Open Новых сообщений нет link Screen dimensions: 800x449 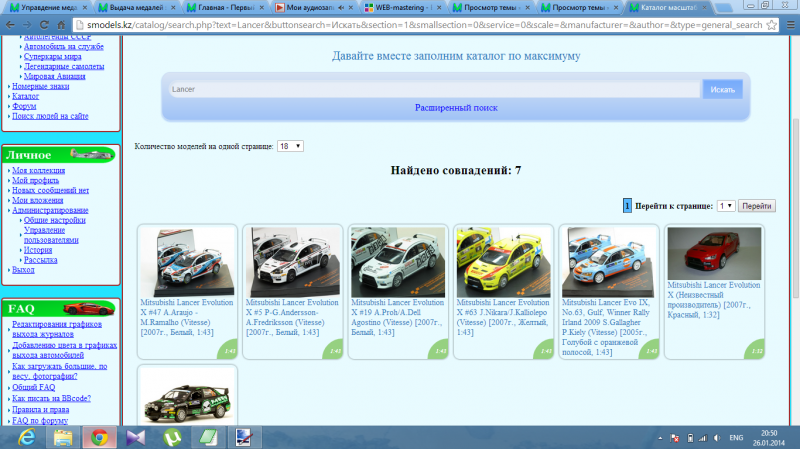click(x=51, y=190)
